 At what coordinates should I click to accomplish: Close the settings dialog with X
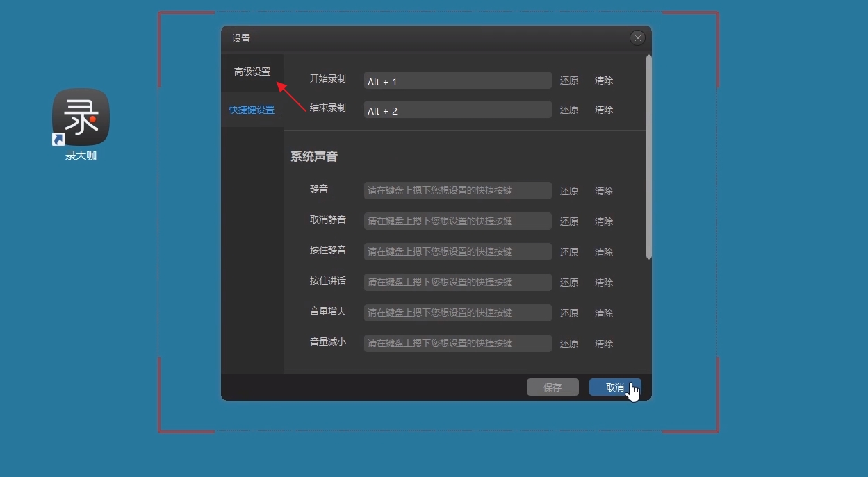tap(637, 37)
